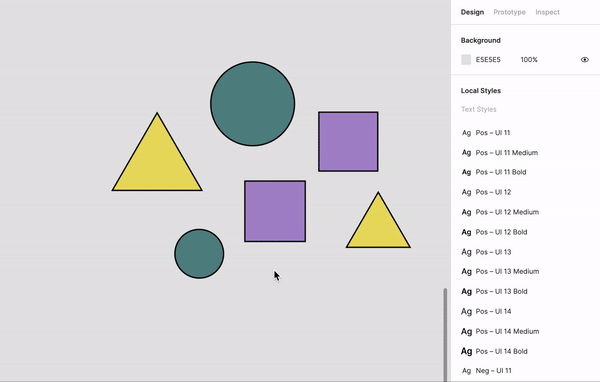Image resolution: width=600 pixels, height=382 pixels.
Task: Select the small teal circle
Action: click(x=199, y=254)
